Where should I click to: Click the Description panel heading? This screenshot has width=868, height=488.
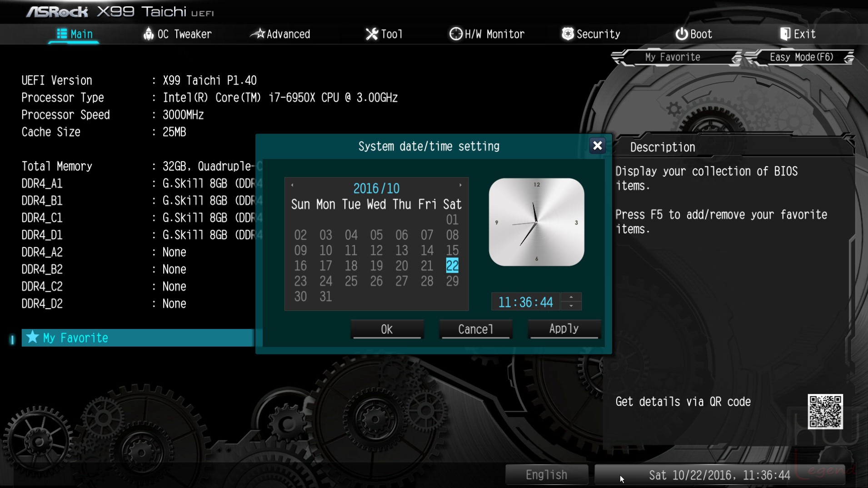[x=663, y=148]
